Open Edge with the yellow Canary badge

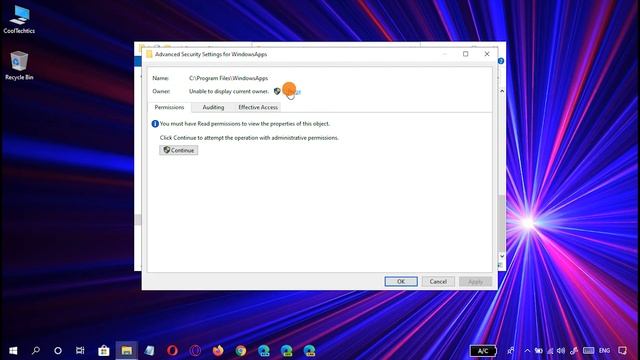[309, 351]
